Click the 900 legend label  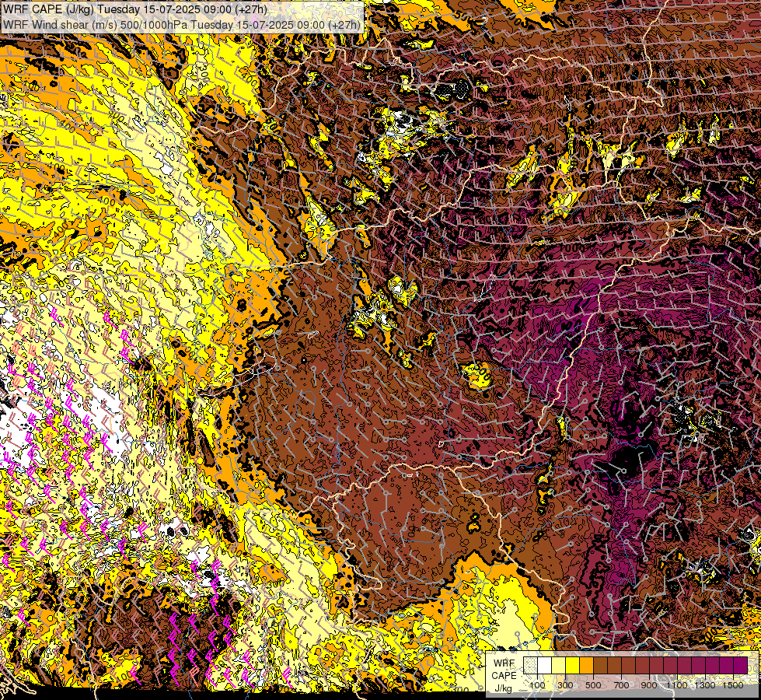pyautogui.click(x=649, y=685)
